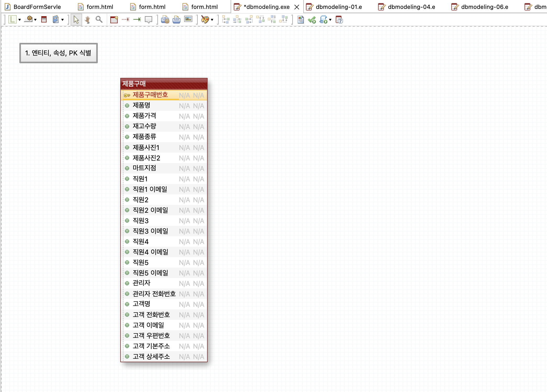Select the 제품가격 column row
Image resolution: width=547 pixels, height=392 pixels.
[x=164, y=116]
